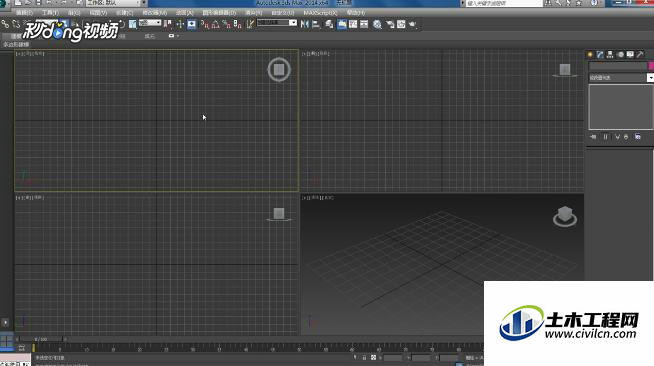
Task: Toggle Absolute/Offset transform type-in mode
Action: click(x=373, y=358)
